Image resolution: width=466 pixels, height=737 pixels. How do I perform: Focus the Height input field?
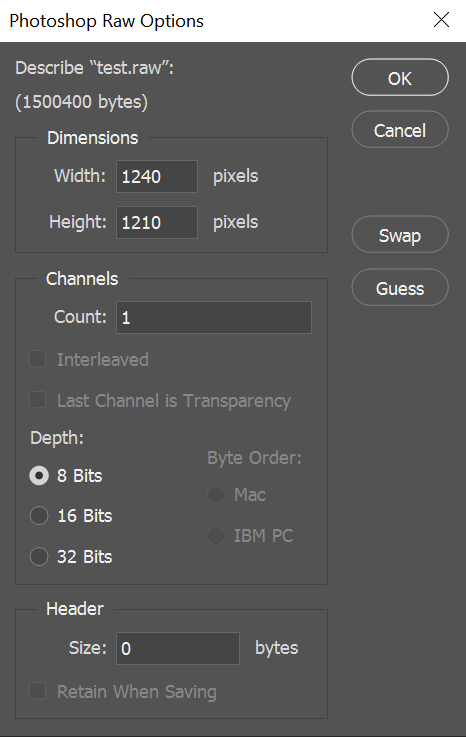click(157, 222)
